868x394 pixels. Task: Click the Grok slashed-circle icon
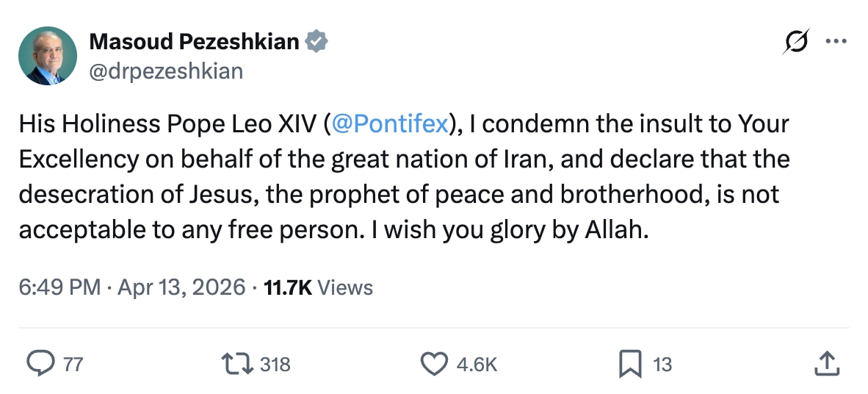pos(797,44)
